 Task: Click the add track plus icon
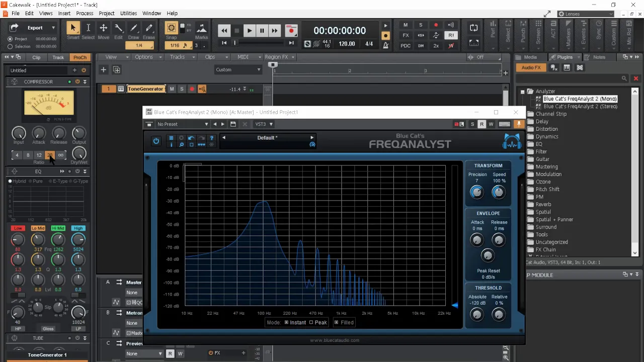tap(103, 70)
